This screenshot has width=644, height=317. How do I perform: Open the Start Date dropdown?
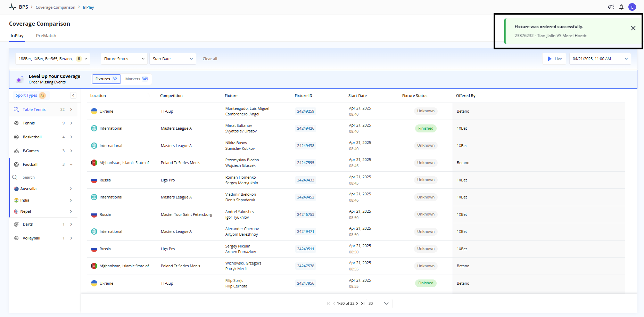(173, 59)
